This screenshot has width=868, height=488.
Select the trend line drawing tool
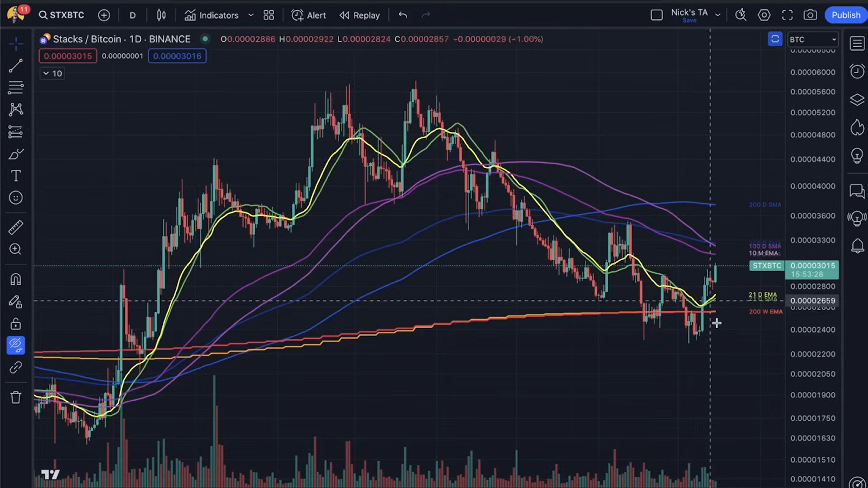point(16,66)
